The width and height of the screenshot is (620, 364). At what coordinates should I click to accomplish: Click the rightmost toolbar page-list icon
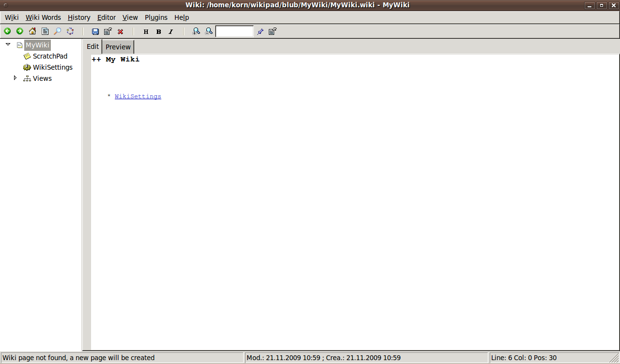(273, 31)
